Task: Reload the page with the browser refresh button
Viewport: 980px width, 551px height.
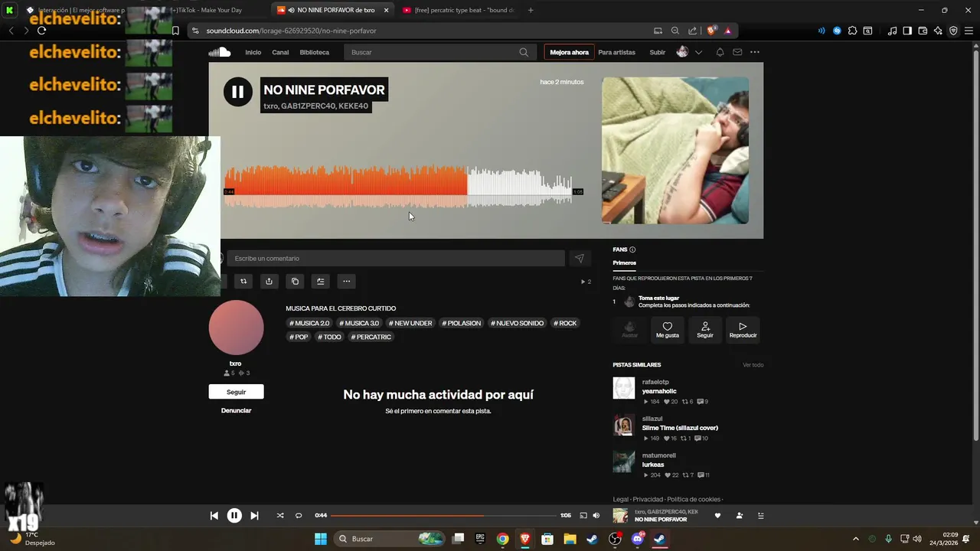Action: click(x=41, y=31)
